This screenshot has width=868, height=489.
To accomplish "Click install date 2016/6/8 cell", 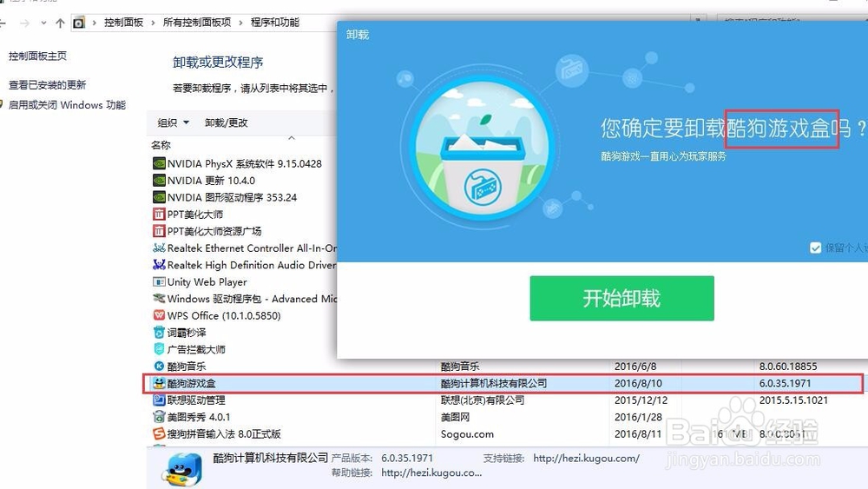I will (635, 366).
